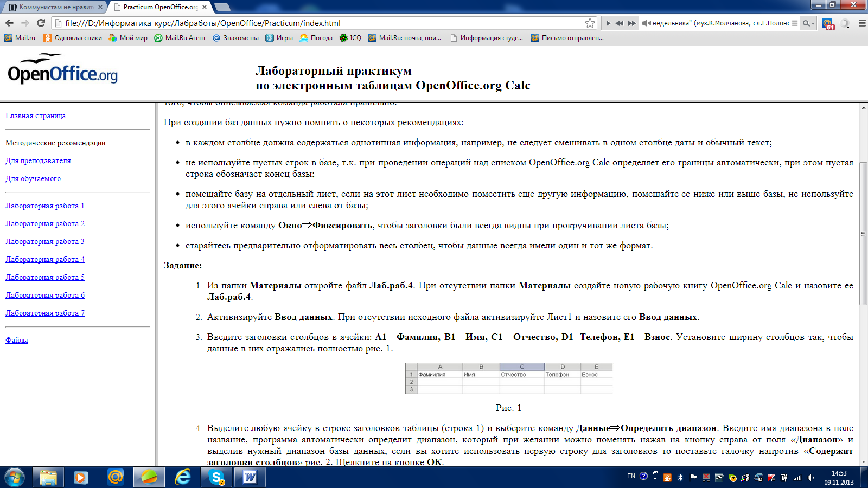Viewport: 868px width, 488px height.
Task: Open Windows Media Player from taskbar
Action: point(81,477)
